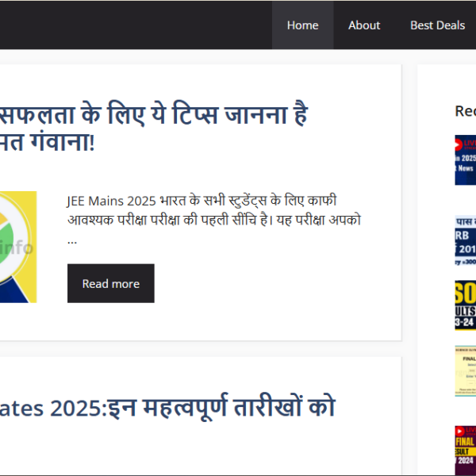This screenshot has width=476, height=476.
Task: Click the JEE Mains article featured image
Action: tap(18, 247)
